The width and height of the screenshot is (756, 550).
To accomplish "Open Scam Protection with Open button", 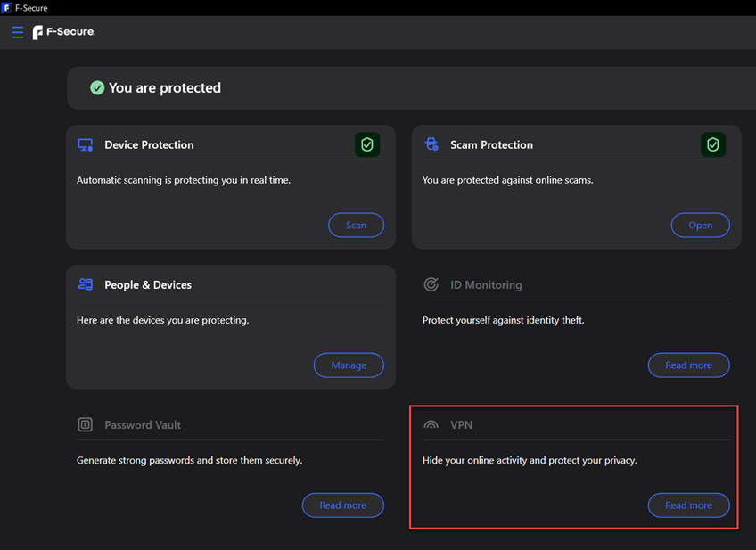I will click(700, 226).
